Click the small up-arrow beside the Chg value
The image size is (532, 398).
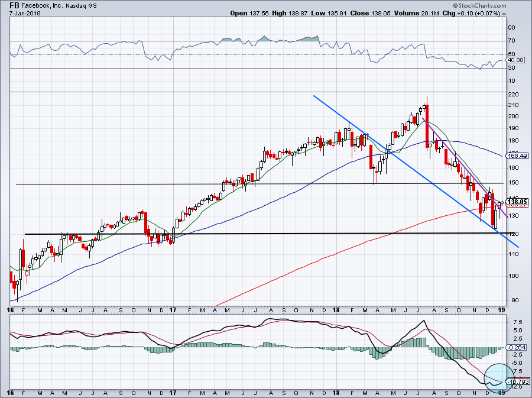click(504, 14)
